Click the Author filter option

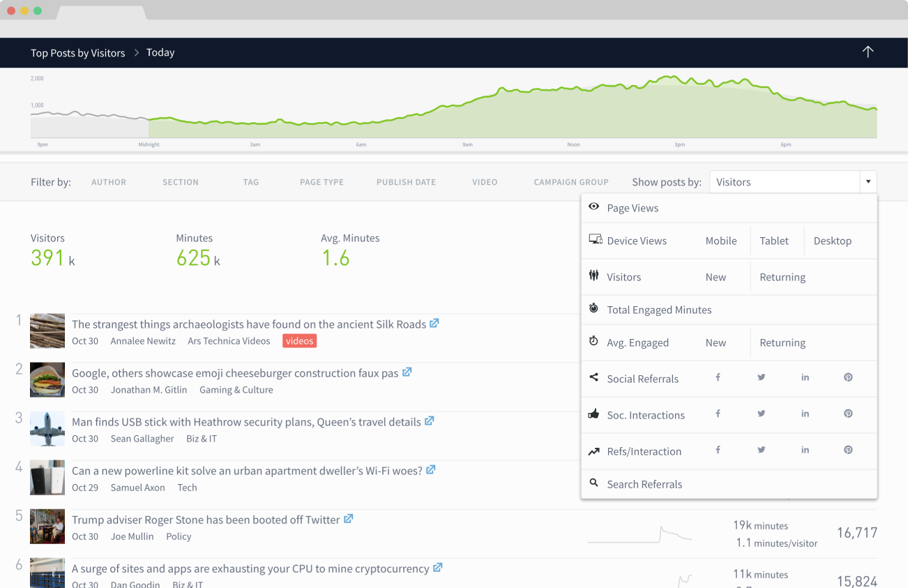[108, 181]
